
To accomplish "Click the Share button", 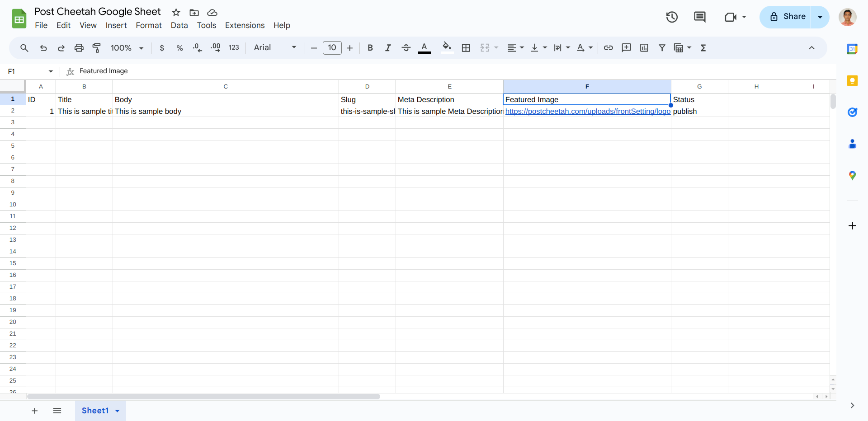I will tap(786, 17).
